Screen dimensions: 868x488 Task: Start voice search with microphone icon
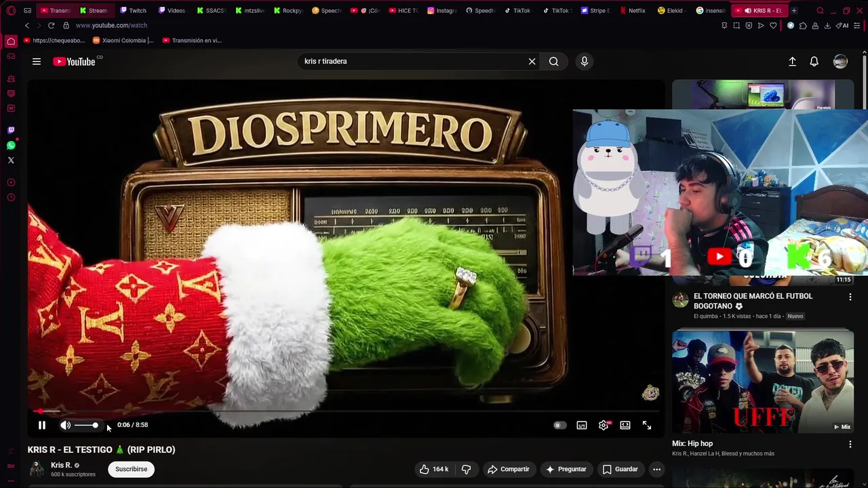tap(585, 61)
